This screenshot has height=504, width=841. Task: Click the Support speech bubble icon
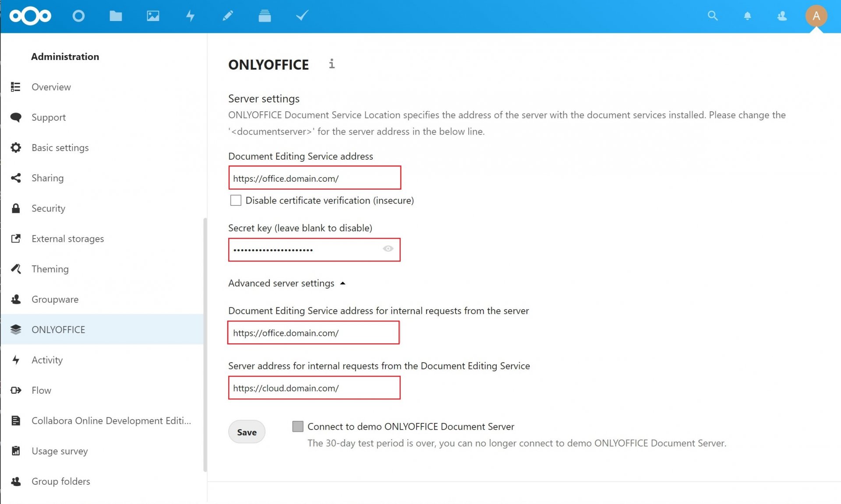pos(16,117)
